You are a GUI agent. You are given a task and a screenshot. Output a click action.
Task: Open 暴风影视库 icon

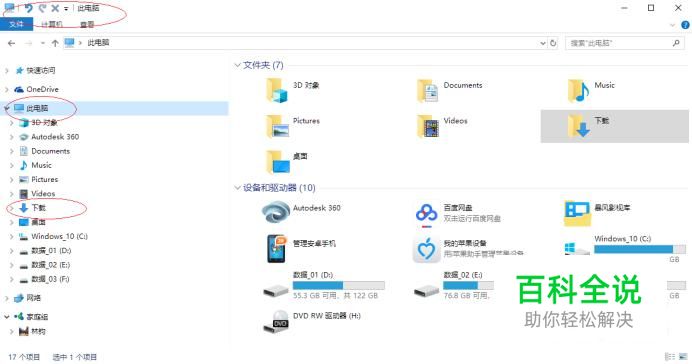pos(578,214)
